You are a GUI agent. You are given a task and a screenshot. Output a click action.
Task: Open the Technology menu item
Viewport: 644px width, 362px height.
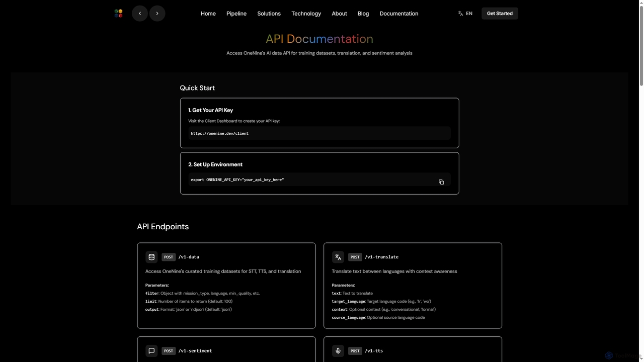click(306, 14)
